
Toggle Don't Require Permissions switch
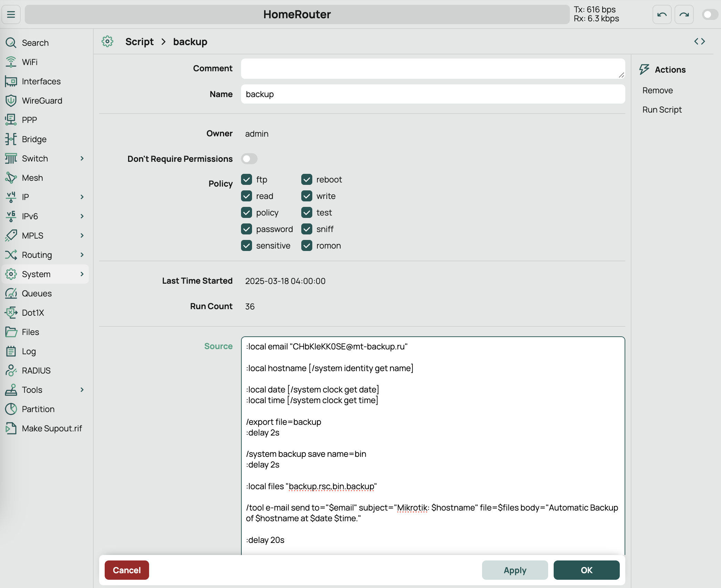pos(249,159)
